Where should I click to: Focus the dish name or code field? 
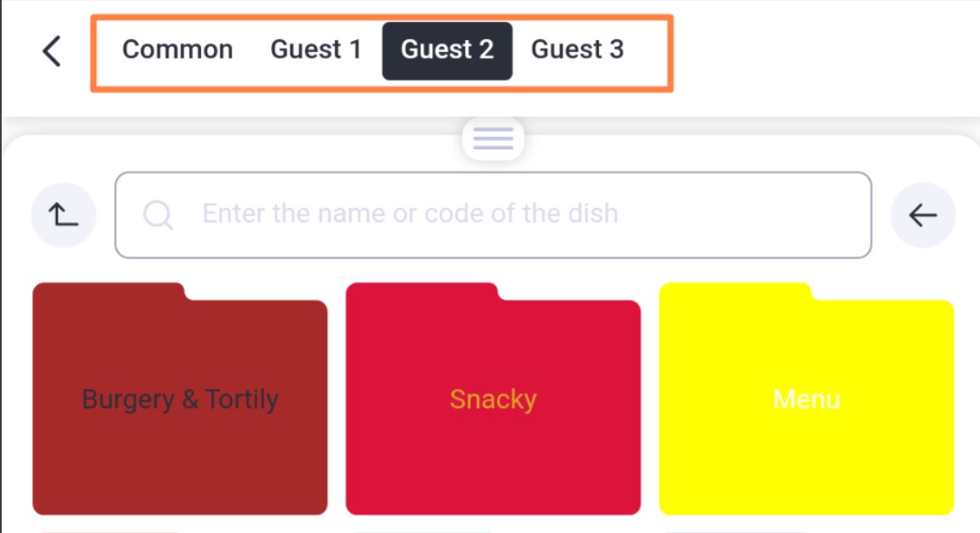point(493,215)
